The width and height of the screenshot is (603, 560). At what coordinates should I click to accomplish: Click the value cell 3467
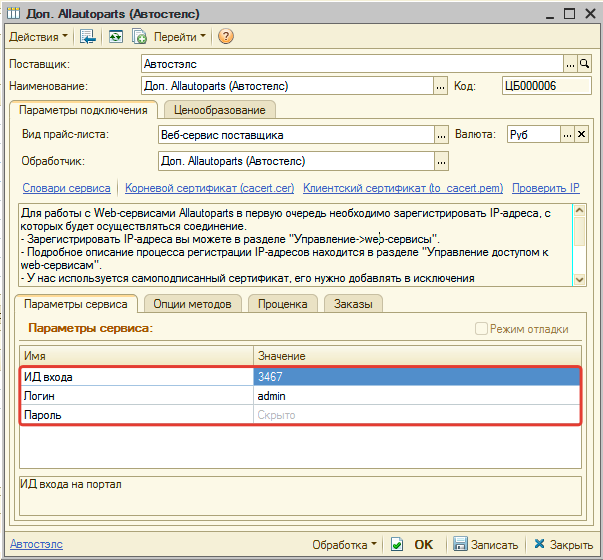click(417, 377)
